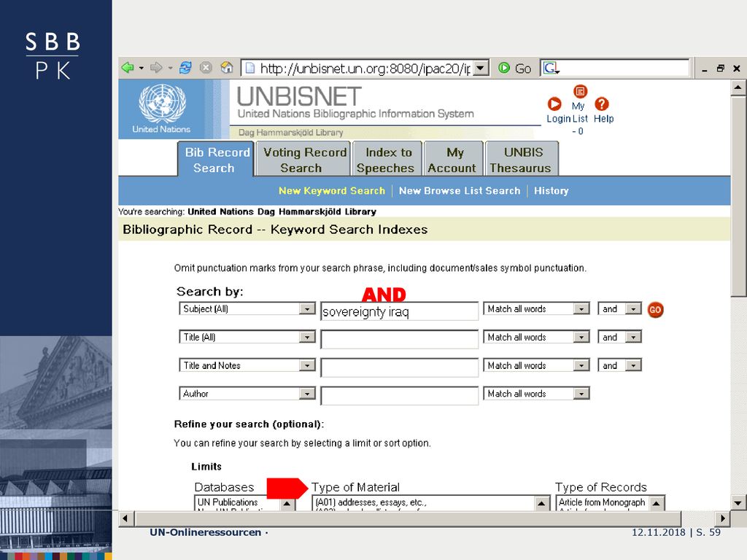The image size is (747, 560).
Task: Switch to the Index to Speeches tab
Action: [x=387, y=160]
